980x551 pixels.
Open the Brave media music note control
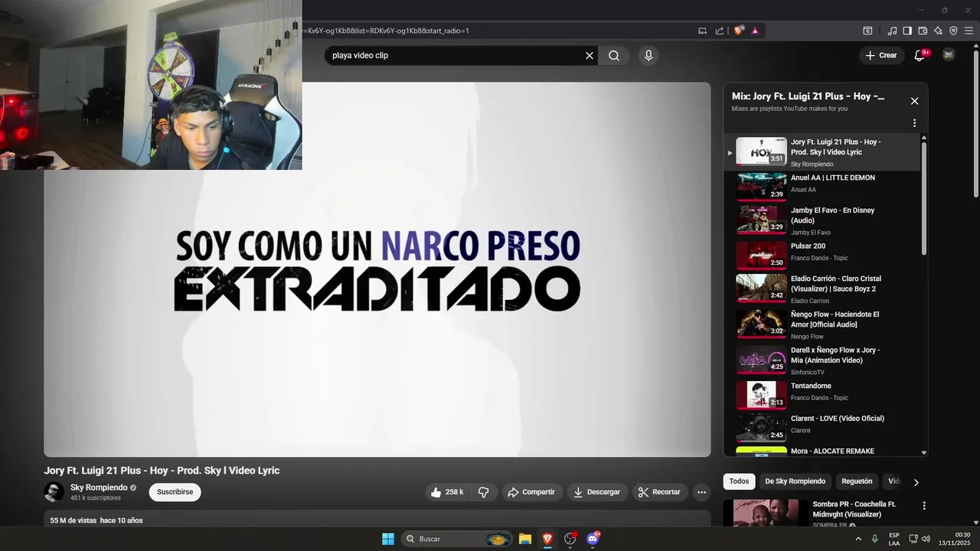point(892,31)
